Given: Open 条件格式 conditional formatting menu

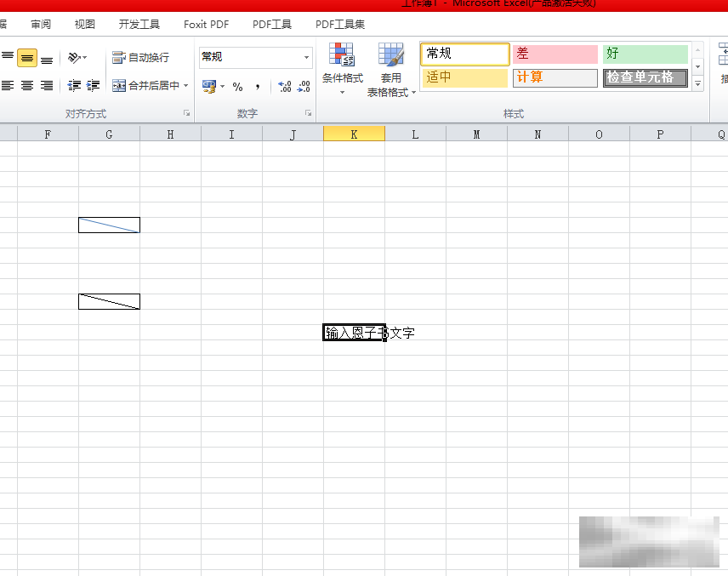Looking at the screenshot, I should pos(342,69).
